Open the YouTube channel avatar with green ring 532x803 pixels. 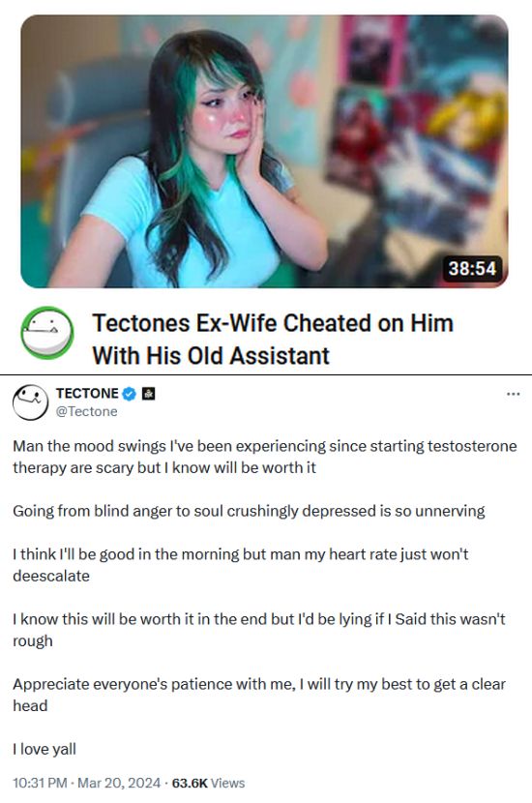click(x=47, y=333)
